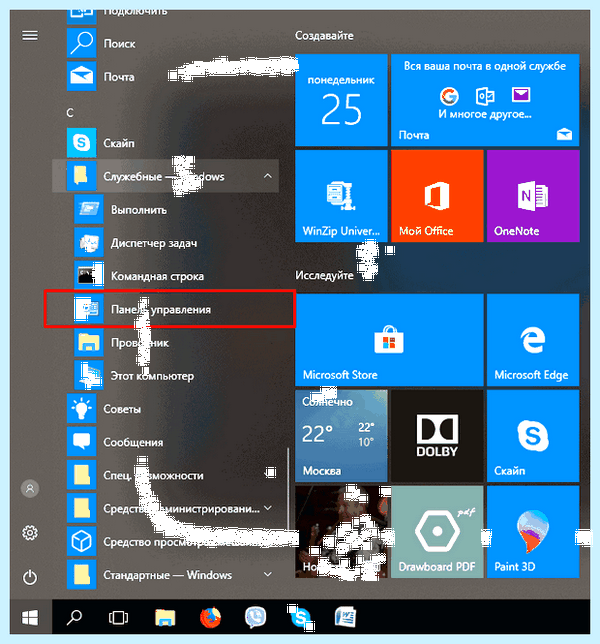Open Word from taskbar

[345, 617]
